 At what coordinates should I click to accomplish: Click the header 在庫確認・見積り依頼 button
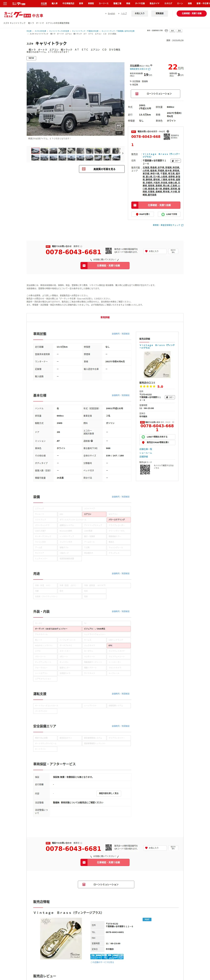pos(192,13)
